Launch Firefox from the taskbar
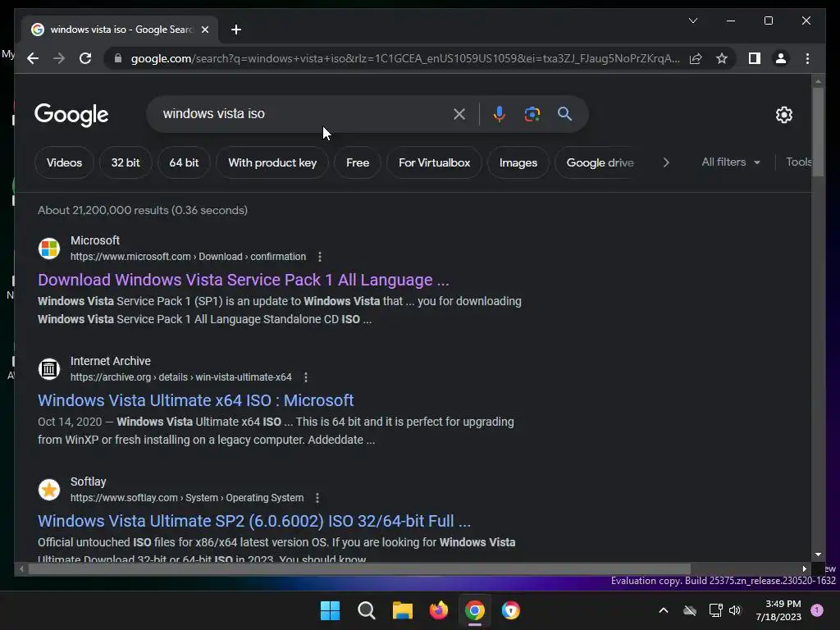The height and width of the screenshot is (630, 840). [439, 610]
